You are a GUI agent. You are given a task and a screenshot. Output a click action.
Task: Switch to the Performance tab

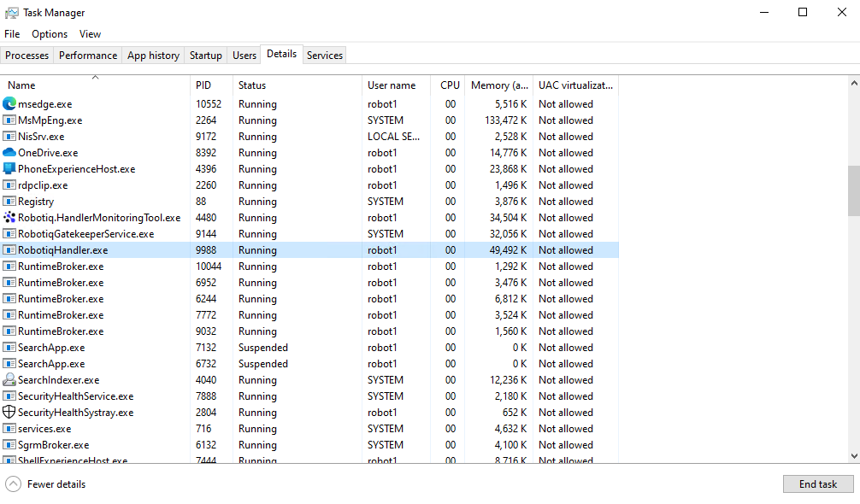88,56
